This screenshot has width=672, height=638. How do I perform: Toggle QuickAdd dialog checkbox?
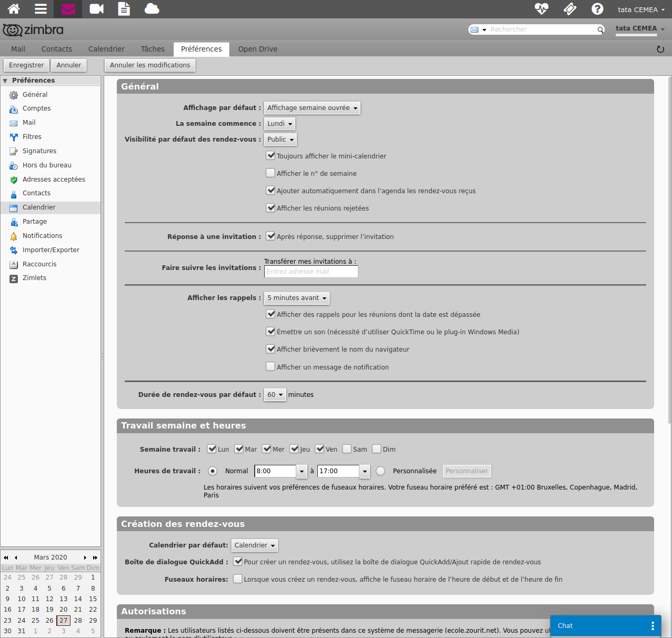238,561
